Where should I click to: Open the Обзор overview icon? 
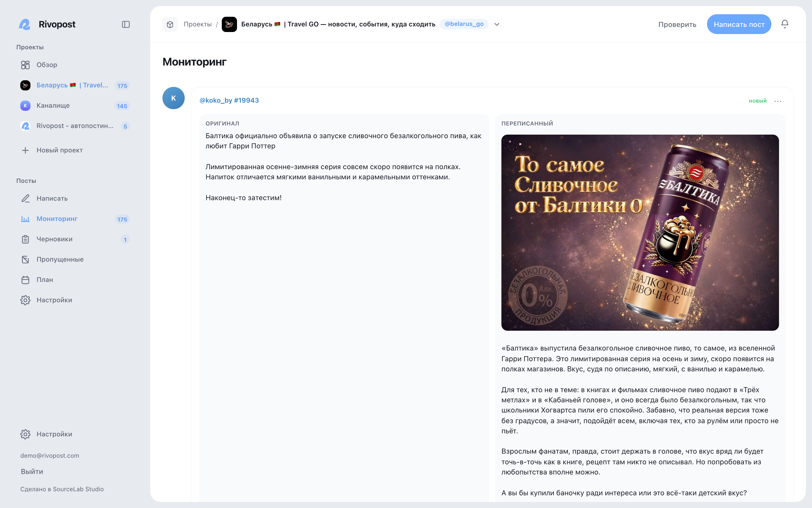(25, 65)
